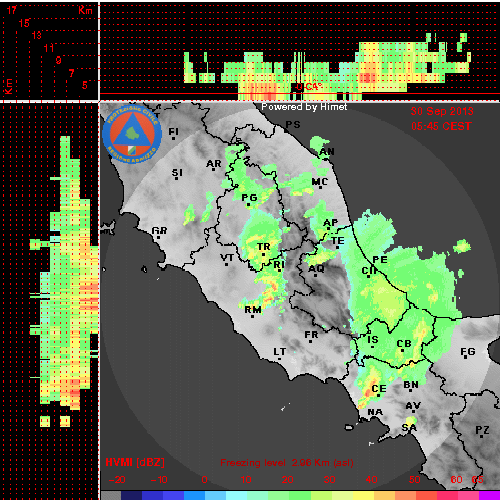Select the RI city label
This screenshot has height=500, width=500.
point(279,265)
